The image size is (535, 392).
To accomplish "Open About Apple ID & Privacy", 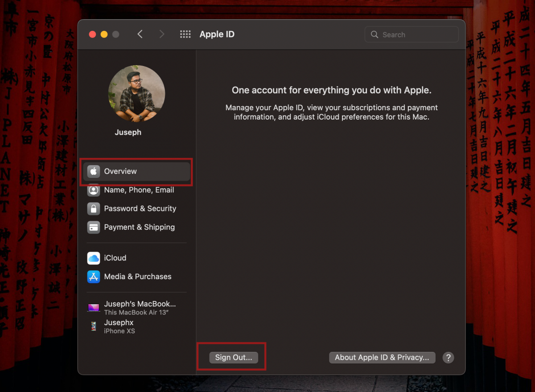I will [x=382, y=357].
